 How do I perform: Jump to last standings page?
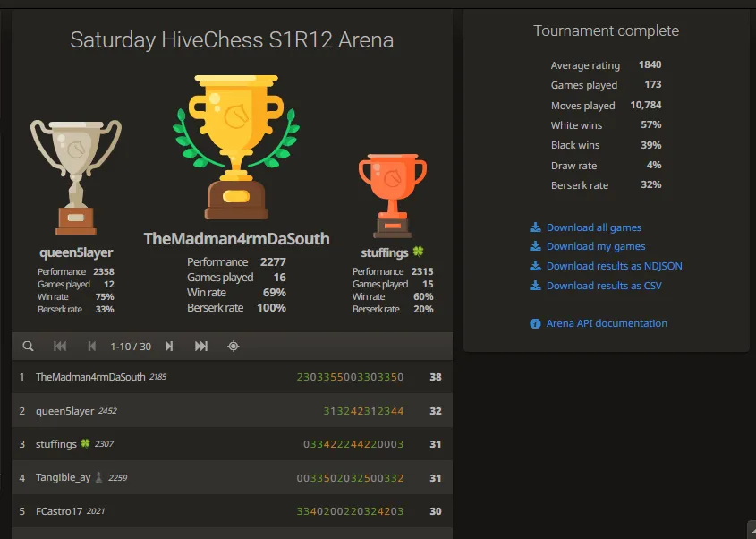pyautogui.click(x=201, y=346)
